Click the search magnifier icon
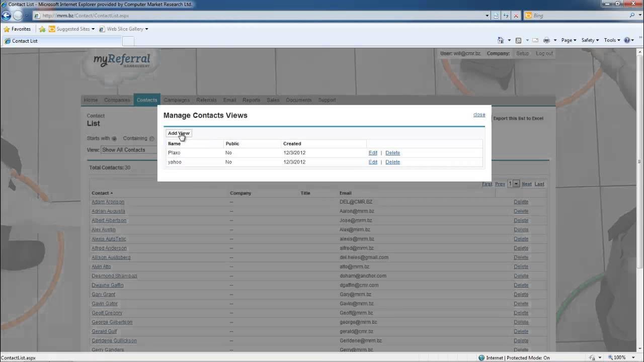Viewport: 644px width, 362px height. click(632, 16)
